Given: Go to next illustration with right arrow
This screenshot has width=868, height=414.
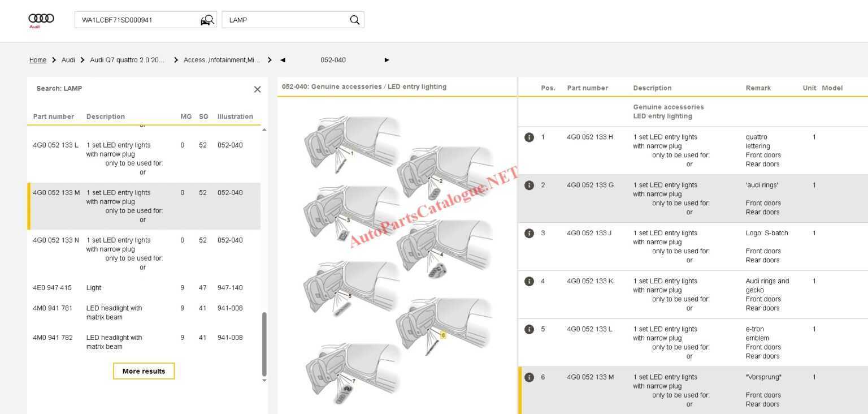Looking at the screenshot, I should point(387,60).
